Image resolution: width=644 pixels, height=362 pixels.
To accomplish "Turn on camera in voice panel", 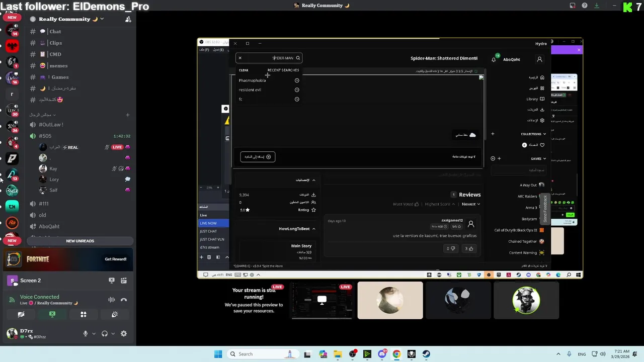I will [21, 314].
